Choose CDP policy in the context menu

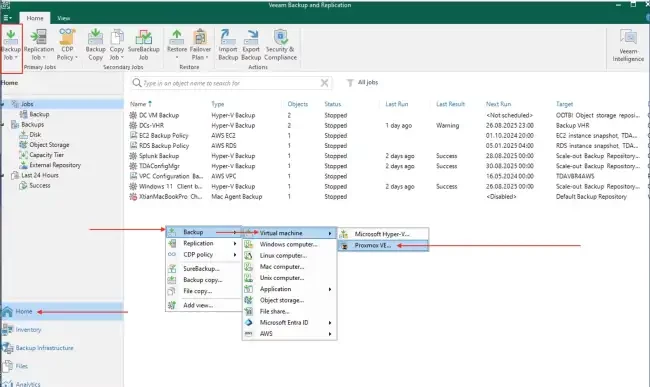203,254
